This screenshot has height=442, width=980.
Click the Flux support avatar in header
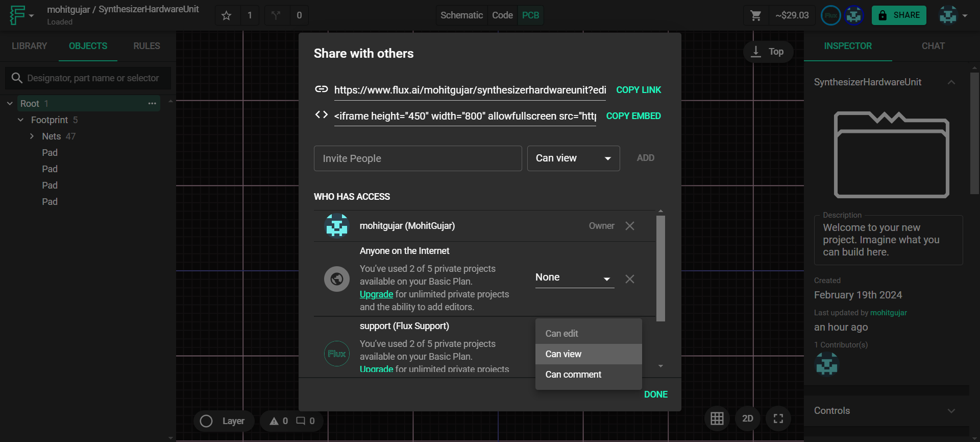pyautogui.click(x=831, y=15)
